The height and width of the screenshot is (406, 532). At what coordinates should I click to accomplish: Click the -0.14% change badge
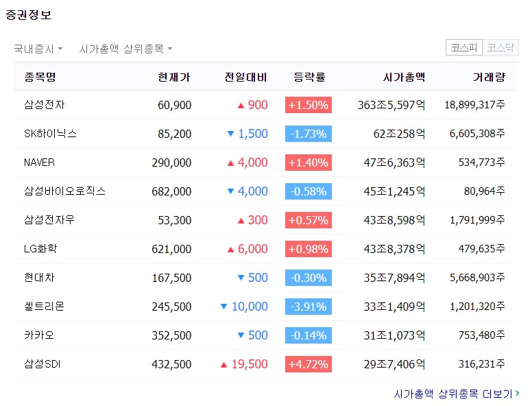[308, 335]
